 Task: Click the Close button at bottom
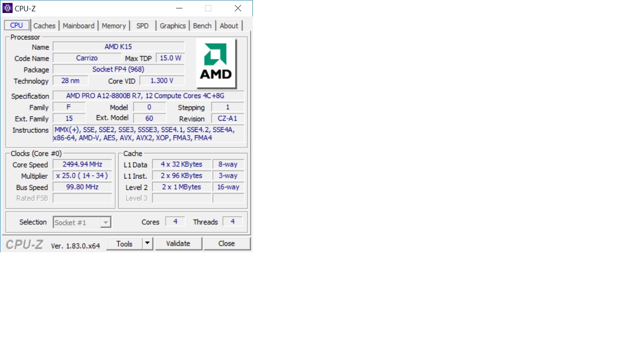pyautogui.click(x=226, y=243)
